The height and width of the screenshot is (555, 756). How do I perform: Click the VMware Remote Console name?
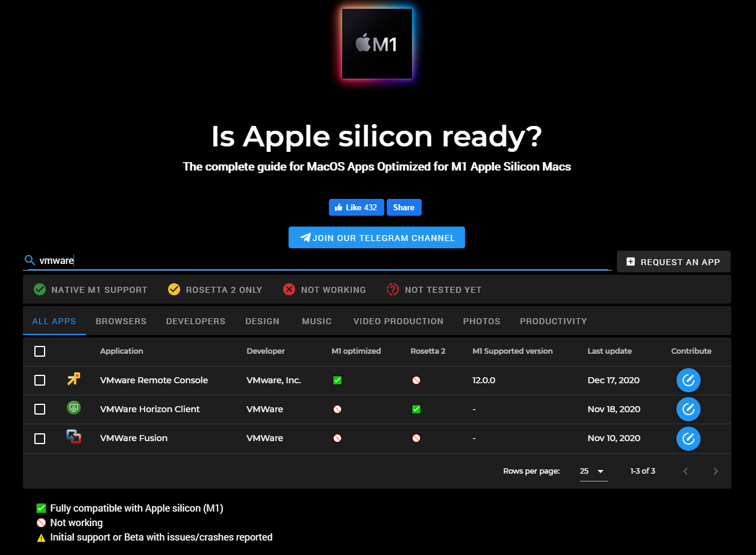(154, 380)
